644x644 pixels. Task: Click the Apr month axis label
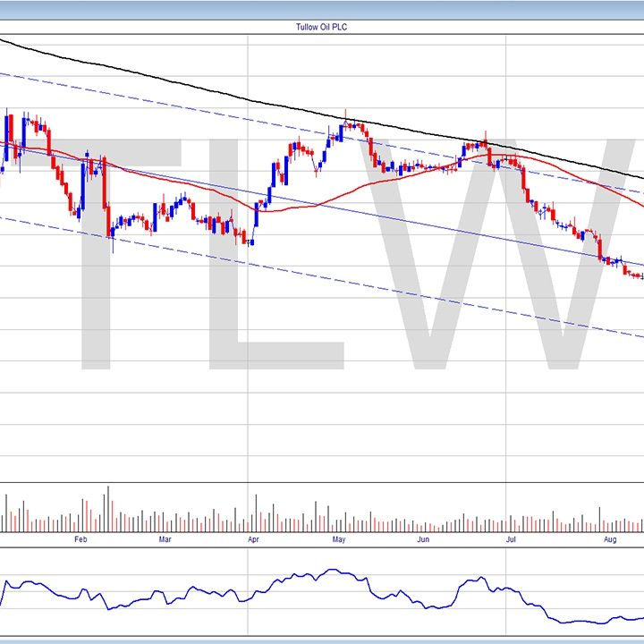[x=253, y=540]
